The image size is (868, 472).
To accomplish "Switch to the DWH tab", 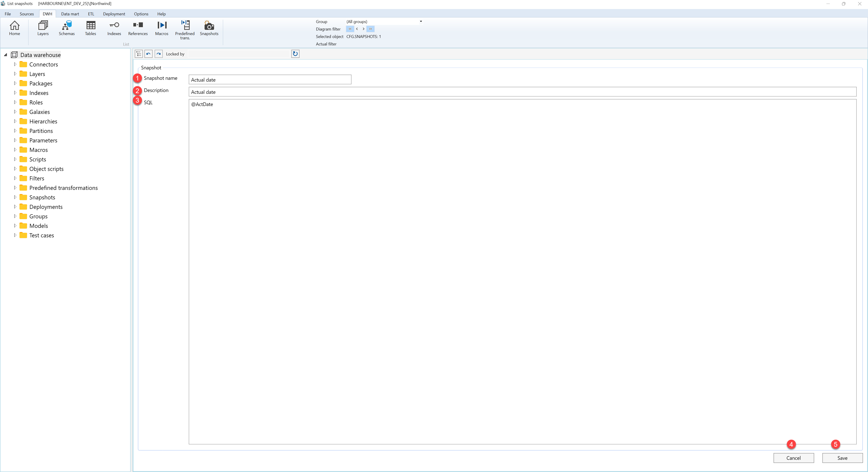I will (x=47, y=14).
